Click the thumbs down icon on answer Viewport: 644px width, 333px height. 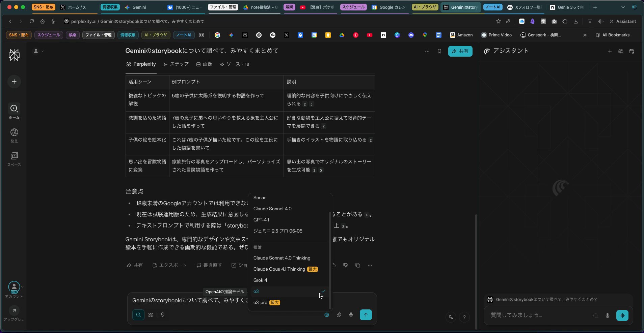point(346,265)
